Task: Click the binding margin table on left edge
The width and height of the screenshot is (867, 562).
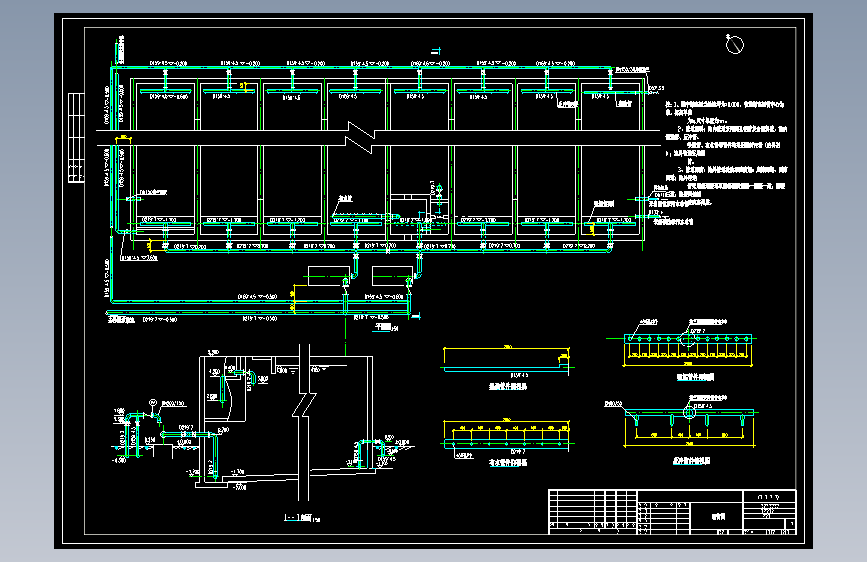Action: [x=76, y=138]
